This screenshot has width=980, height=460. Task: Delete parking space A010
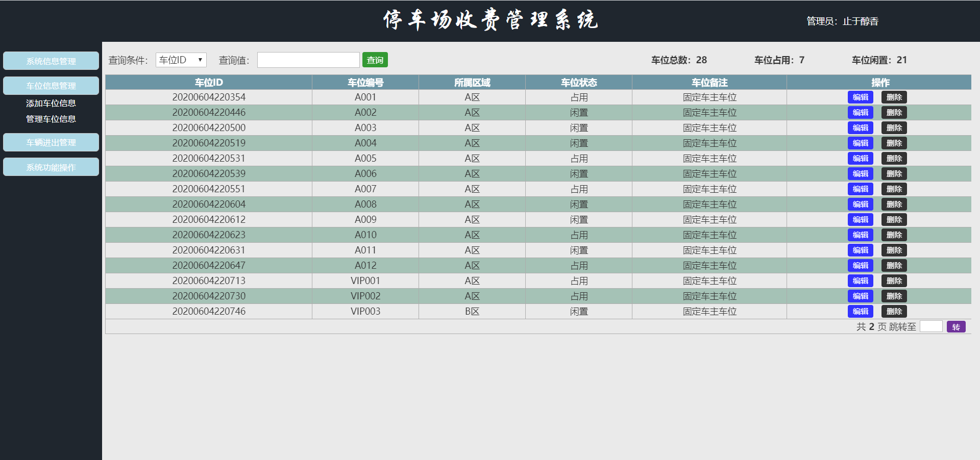pos(894,235)
